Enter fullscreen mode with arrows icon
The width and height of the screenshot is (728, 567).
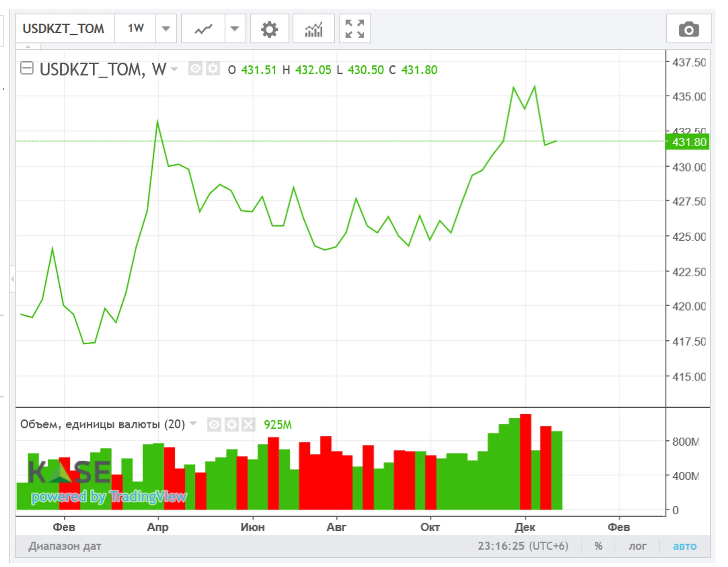[x=354, y=29]
